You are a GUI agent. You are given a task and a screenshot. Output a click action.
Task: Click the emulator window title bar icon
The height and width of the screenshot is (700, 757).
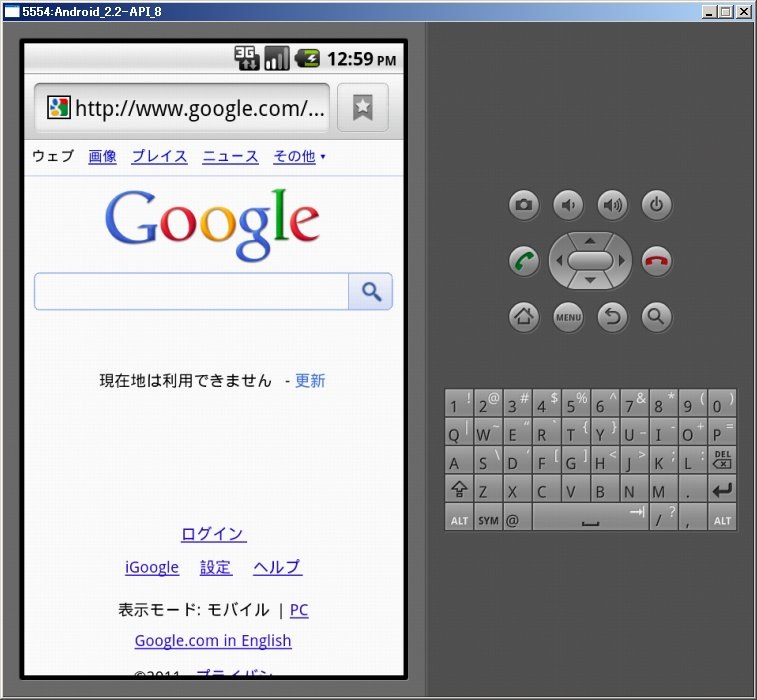pos(12,12)
